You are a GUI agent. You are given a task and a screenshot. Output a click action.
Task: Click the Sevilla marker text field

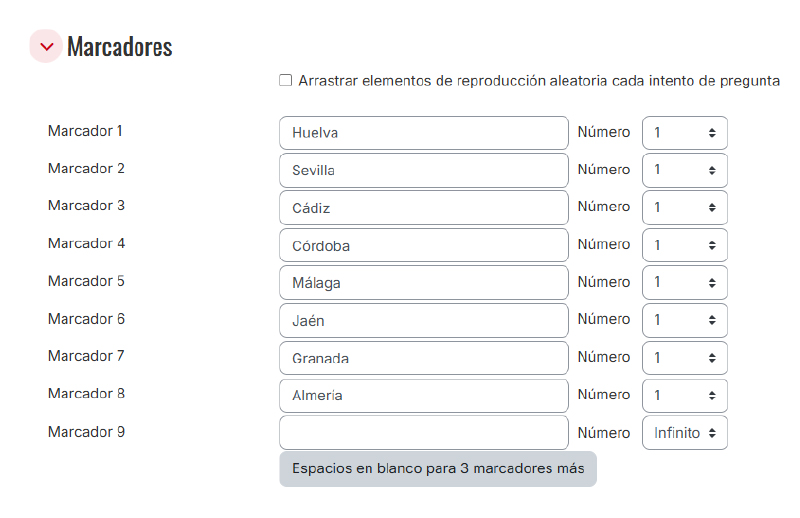point(423,170)
